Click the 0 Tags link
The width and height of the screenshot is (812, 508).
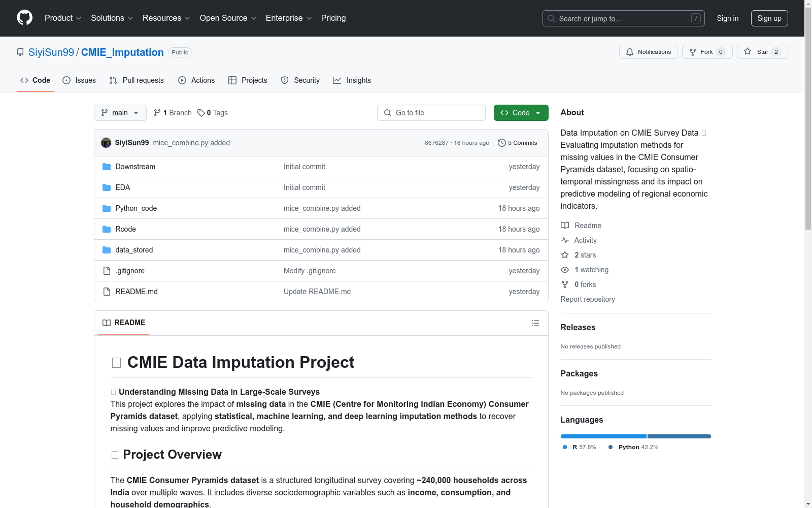[x=213, y=113]
